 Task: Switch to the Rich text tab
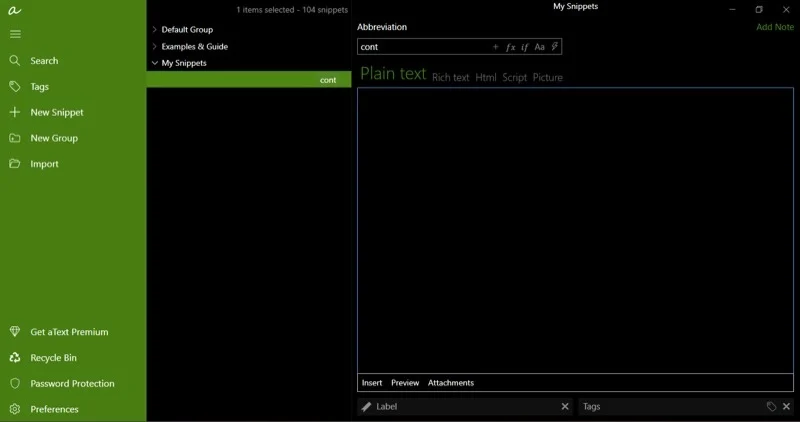pyautogui.click(x=450, y=77)
